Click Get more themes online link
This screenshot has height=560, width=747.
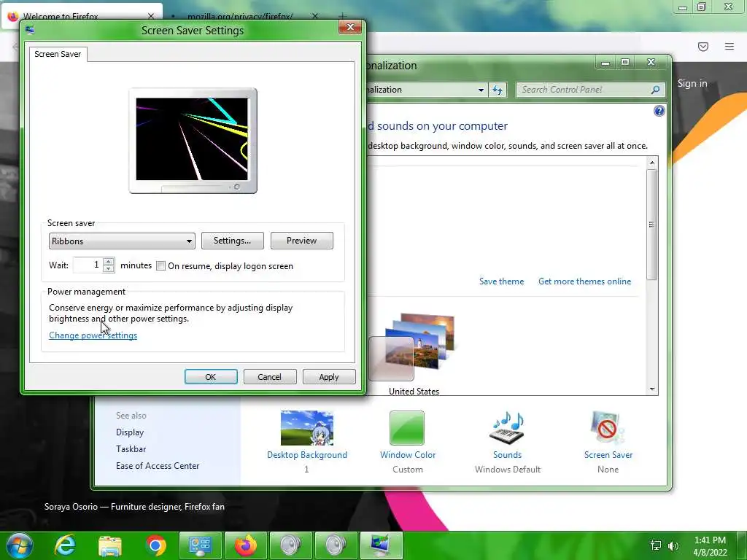(584, 281)
